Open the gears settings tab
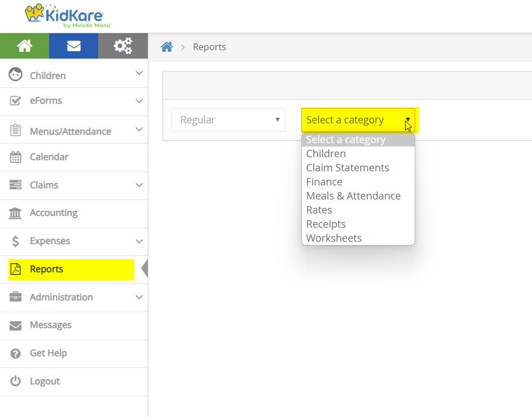The height and width of the screenshot is (417, 532). tap(122, 46)
